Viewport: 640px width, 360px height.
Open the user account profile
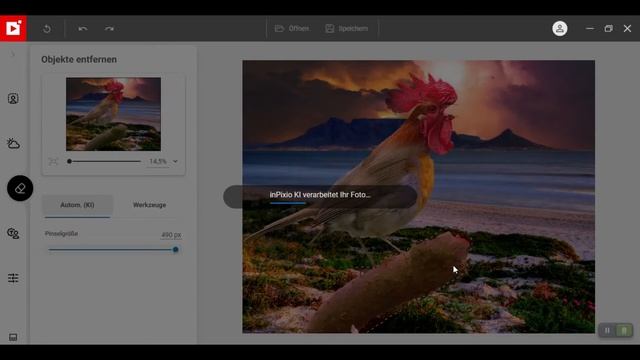(x=560, y=29)
